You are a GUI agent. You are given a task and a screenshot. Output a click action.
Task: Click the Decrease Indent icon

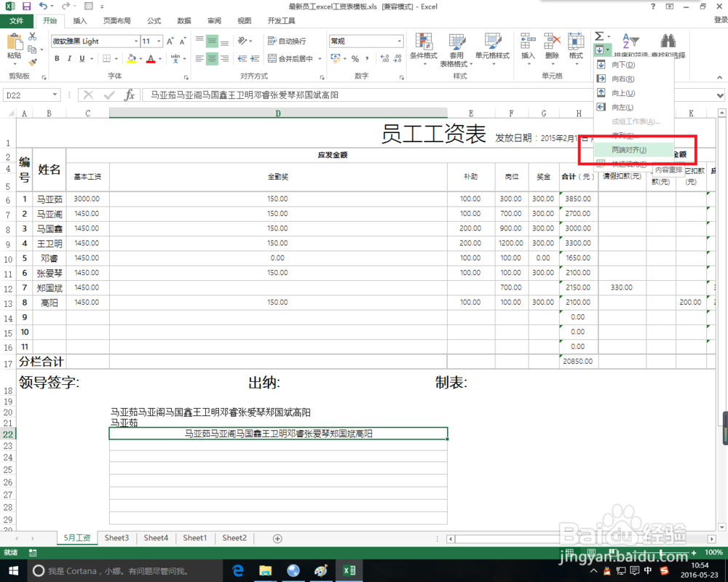coord(242,58)
